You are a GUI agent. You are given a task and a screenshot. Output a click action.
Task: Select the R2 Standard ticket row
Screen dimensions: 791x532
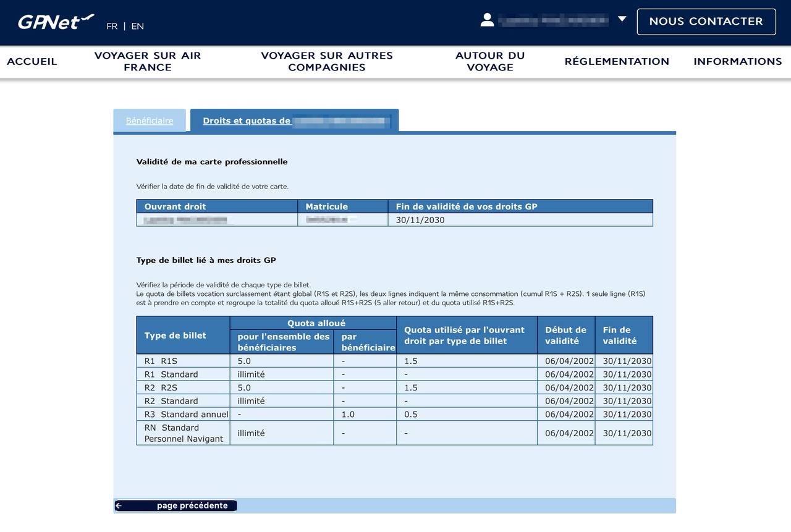394,401
